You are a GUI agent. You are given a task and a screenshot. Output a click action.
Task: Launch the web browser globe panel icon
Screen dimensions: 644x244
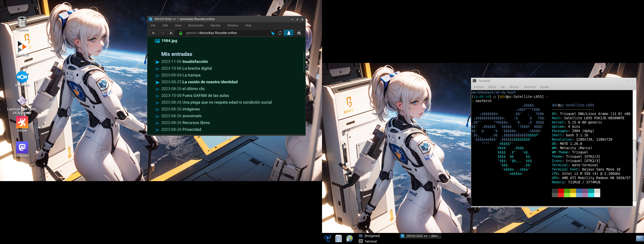point(349,238)
